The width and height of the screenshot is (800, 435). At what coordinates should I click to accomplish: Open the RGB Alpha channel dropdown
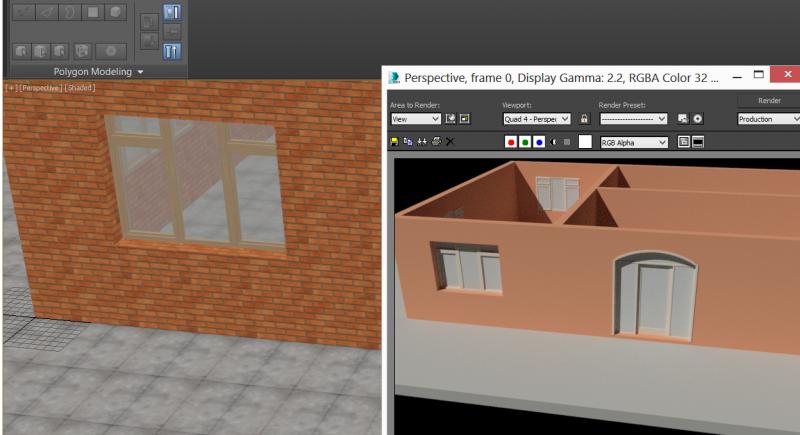[633, 142]
